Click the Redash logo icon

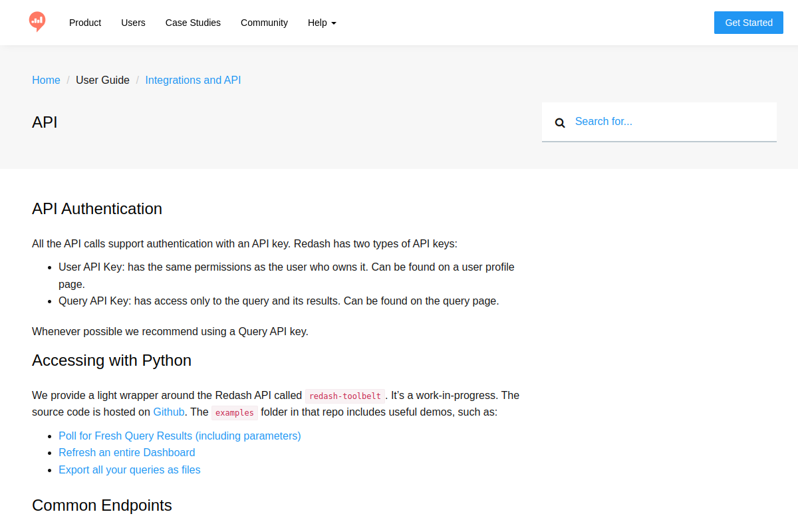click(37, 22)
